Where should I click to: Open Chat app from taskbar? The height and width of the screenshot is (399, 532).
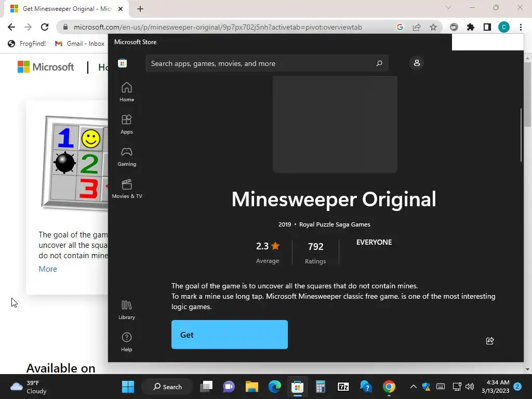click(229, 387)
